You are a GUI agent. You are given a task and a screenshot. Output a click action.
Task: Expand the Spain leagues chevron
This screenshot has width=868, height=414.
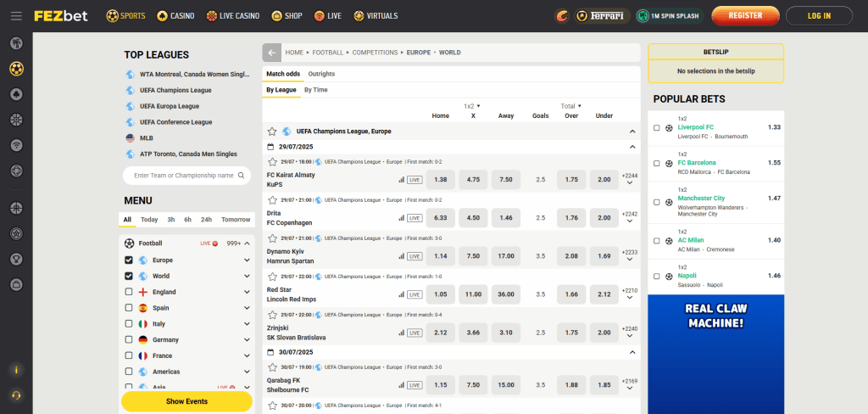tap(247, 308)
